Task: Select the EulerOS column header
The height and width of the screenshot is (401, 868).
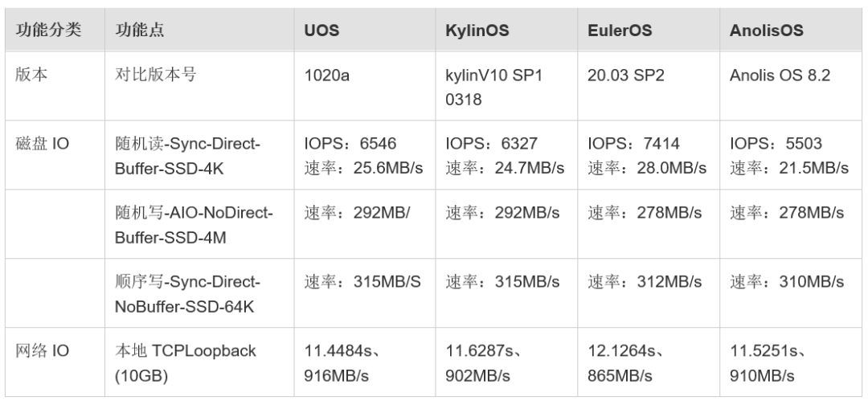Action: pos(619,31)
